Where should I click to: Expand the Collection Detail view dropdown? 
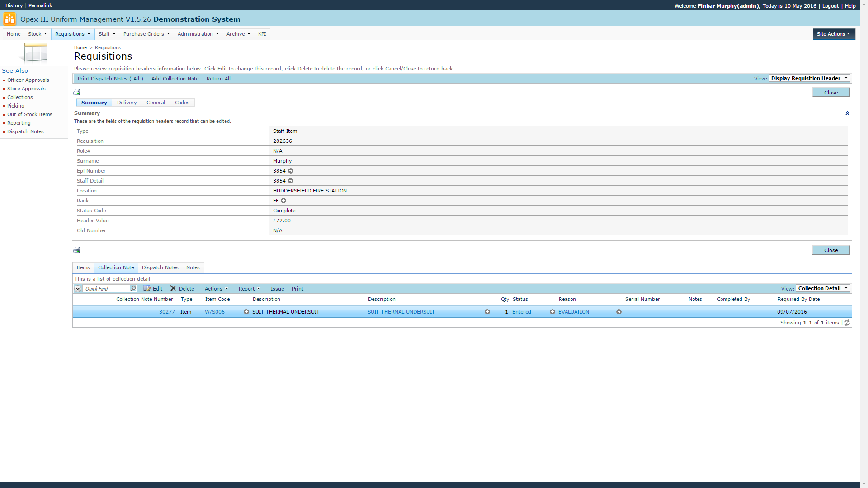coord(822,288)
